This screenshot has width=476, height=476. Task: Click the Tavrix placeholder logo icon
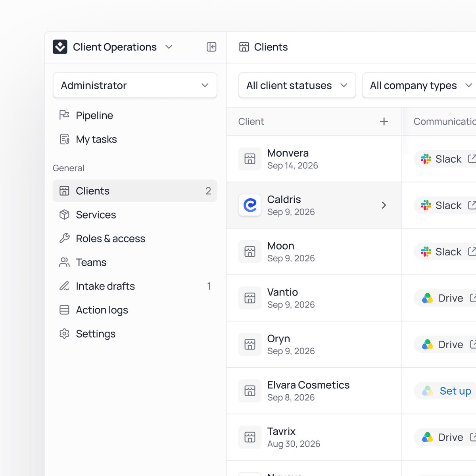click(x=250, y=437)
